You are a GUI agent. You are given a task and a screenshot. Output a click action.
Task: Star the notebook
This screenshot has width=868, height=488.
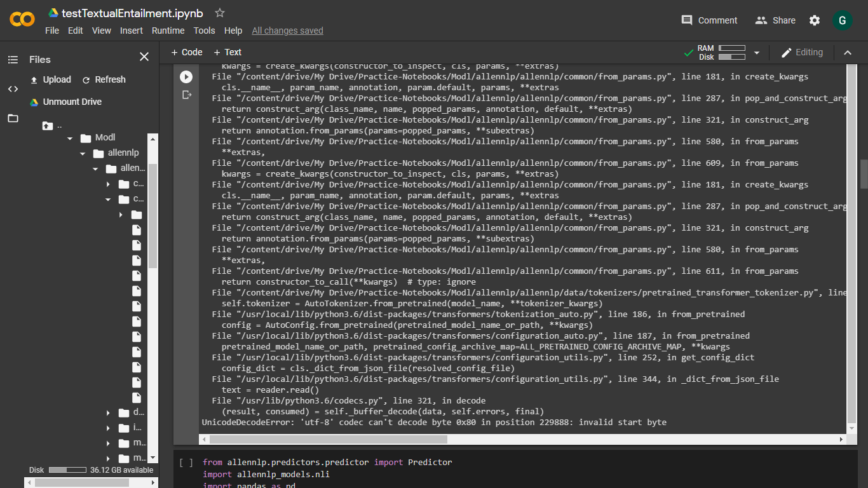[x=219, y=13]
